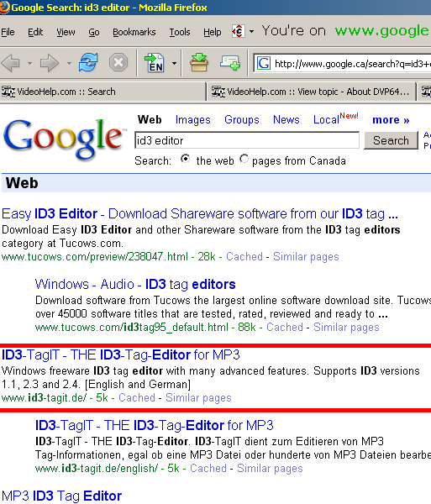Reload the page with blue refresh icon
This screenshot has height=504, width=431.
click(88, 62)
